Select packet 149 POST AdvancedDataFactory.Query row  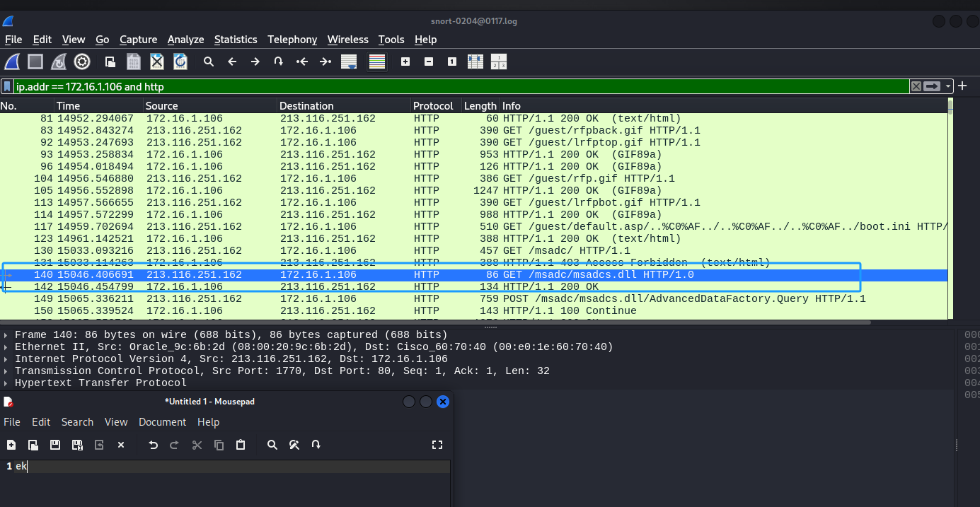point(473,299)
